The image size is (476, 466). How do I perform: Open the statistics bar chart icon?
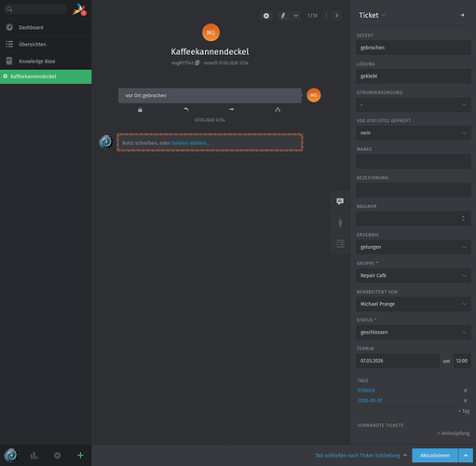click(34, 456)
